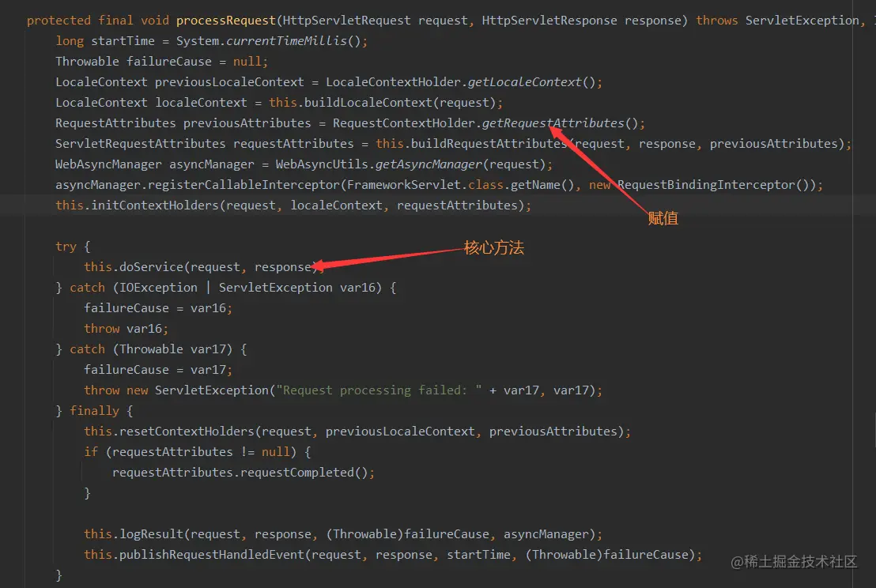Click previousLocaleContext variable declaration

pos(229,82)
